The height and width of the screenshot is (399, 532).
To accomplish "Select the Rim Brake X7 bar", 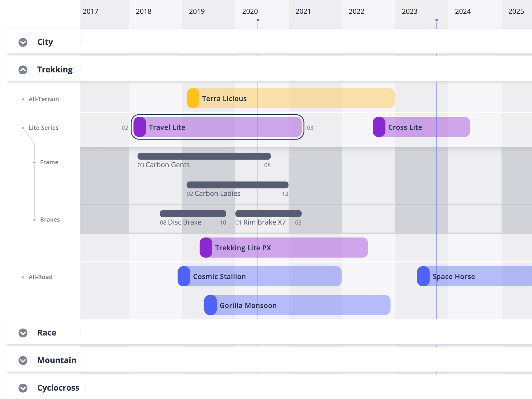I will 268,214.
